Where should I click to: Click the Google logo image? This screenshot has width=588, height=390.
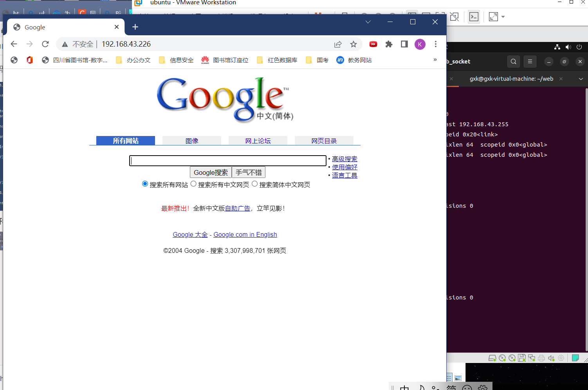[x=225, y=99]
